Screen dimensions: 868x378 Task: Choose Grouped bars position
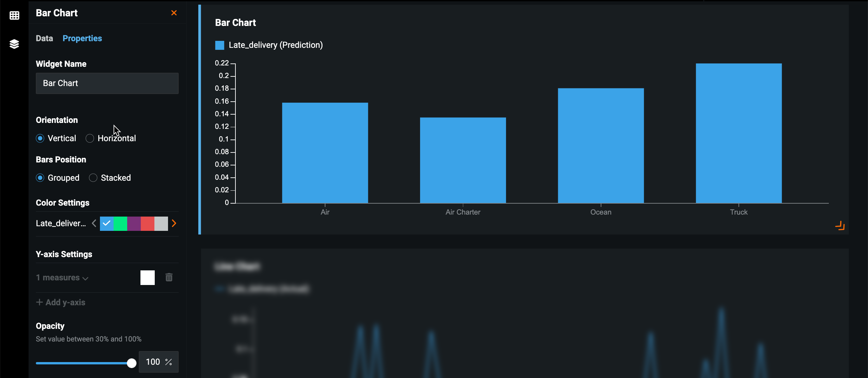(40, 178)
